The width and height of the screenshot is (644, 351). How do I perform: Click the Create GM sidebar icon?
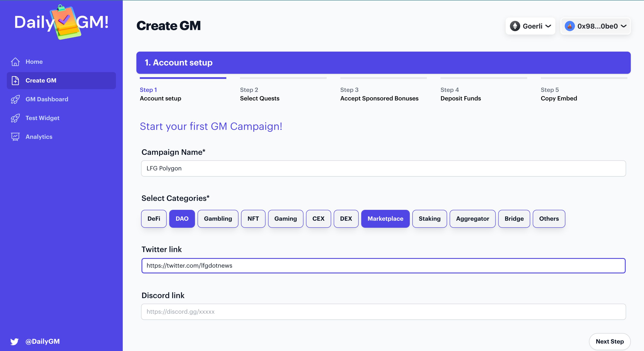(x=15, y=80)
